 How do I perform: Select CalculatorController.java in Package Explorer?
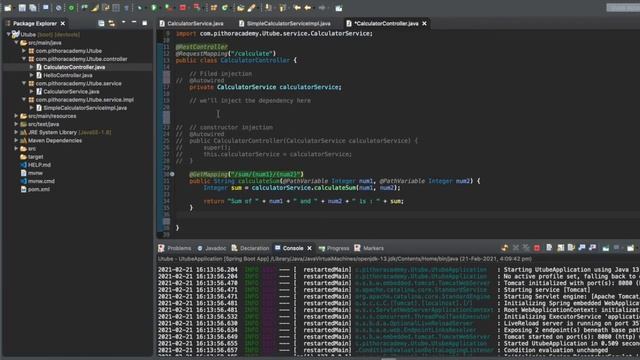pyautogui.click(x=74, y=67)
